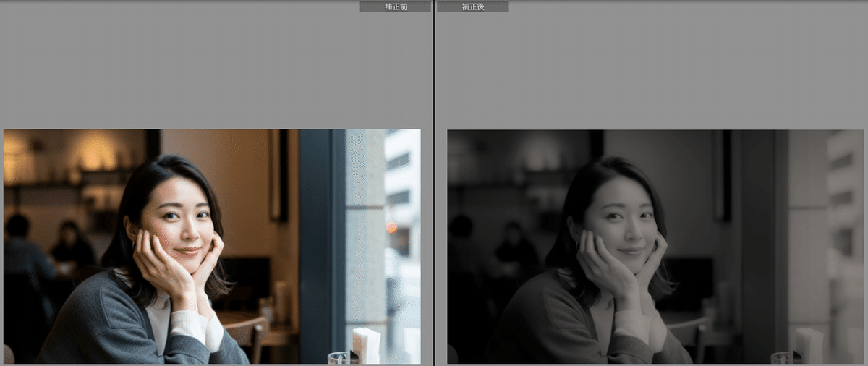868x366 pixels.
Task: Select the color before photo
Action: (x=212, y=246)
